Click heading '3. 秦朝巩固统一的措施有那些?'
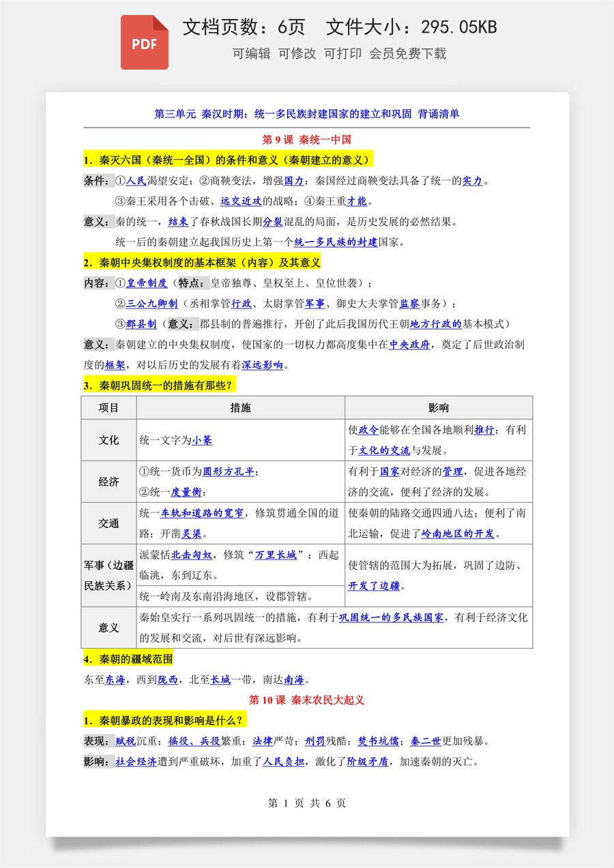Viewport: 614px width, 868px height. (160, 386)
